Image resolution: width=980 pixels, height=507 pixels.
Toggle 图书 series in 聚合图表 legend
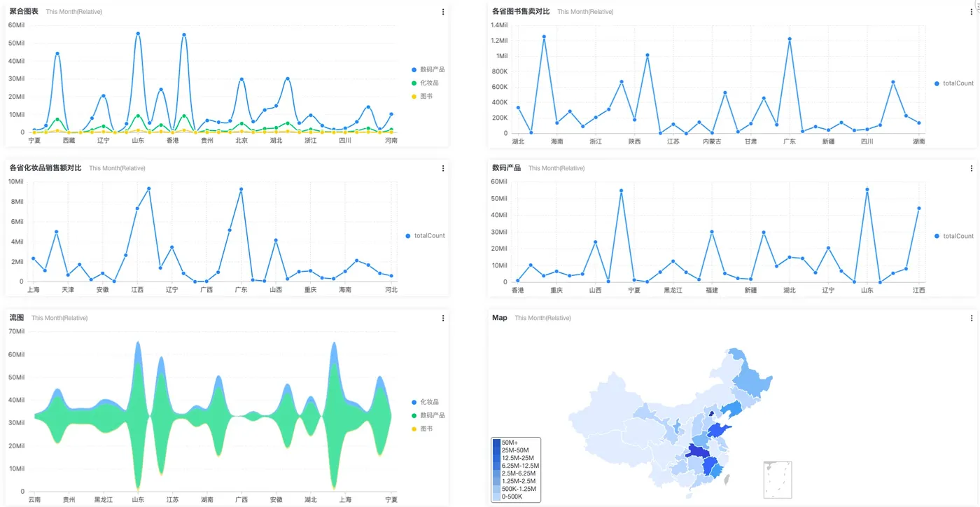coord(421,96)
